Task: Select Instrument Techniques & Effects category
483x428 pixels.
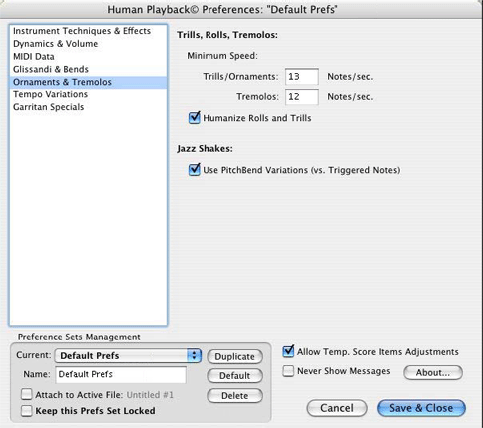Action: (88, 31)
